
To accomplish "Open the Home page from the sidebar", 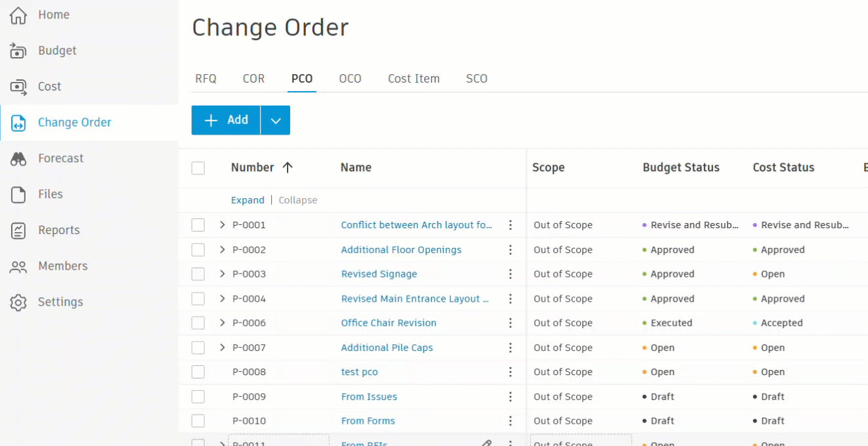I will (53, 14).
